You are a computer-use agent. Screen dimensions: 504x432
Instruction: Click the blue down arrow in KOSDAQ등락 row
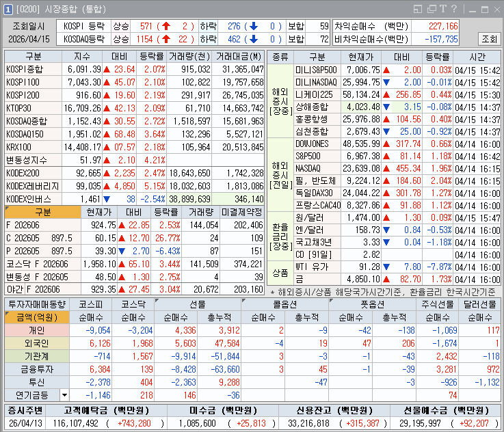(254, 39)
